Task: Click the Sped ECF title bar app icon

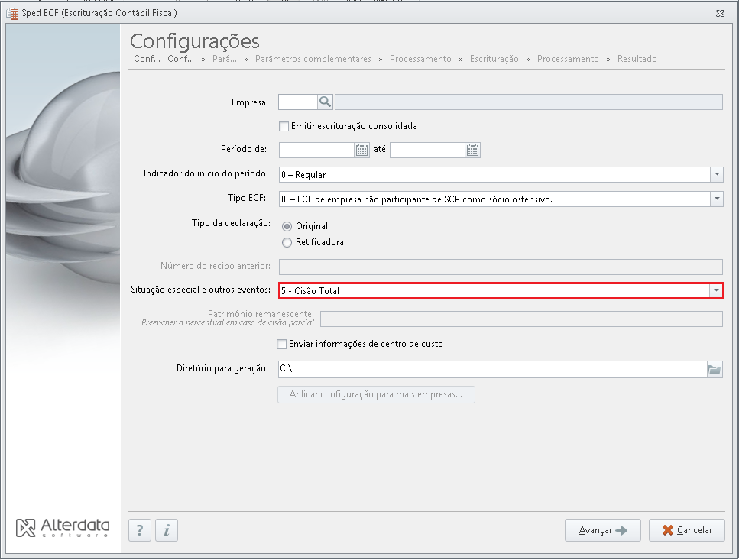Action: pyautogui.click(x=12, y=13)
